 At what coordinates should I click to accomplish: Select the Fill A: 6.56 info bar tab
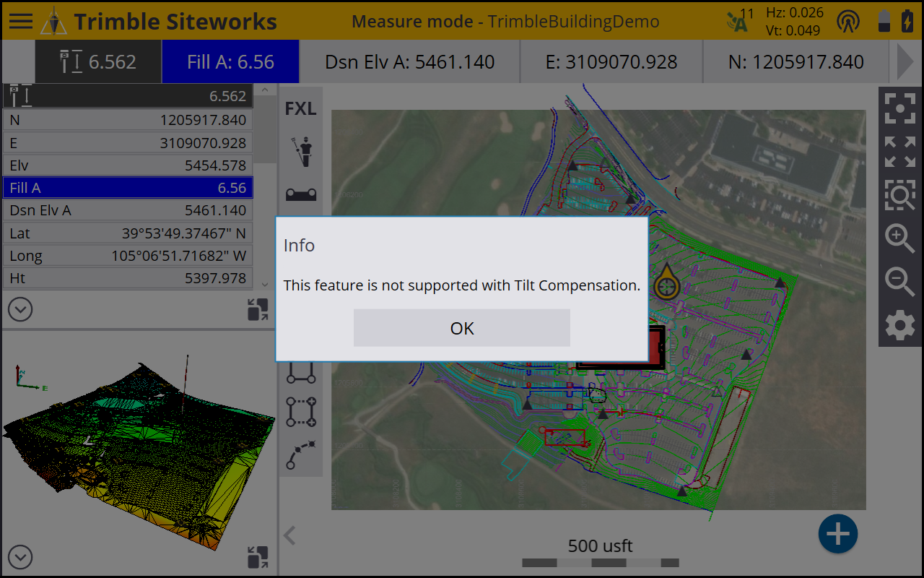coord(230,61)
